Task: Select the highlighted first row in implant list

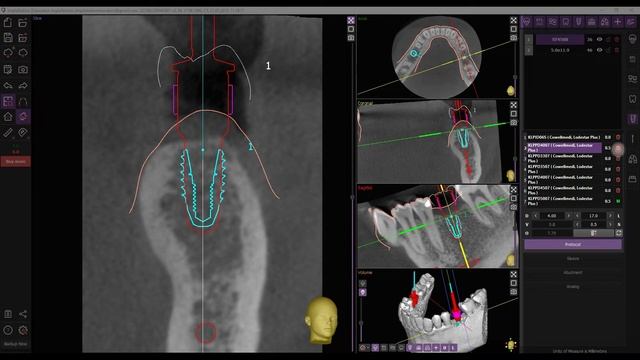Action: [560, 40]
